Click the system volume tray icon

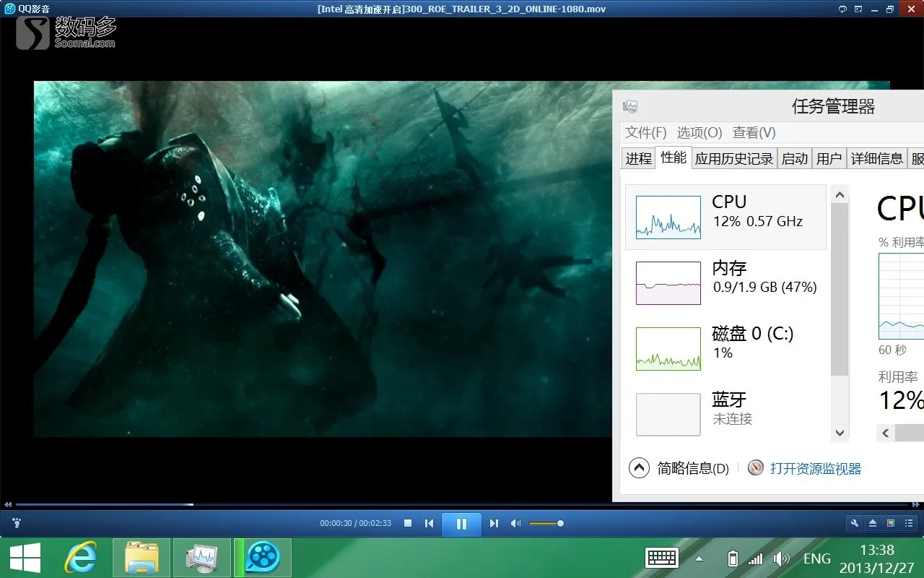pos(782,558)
